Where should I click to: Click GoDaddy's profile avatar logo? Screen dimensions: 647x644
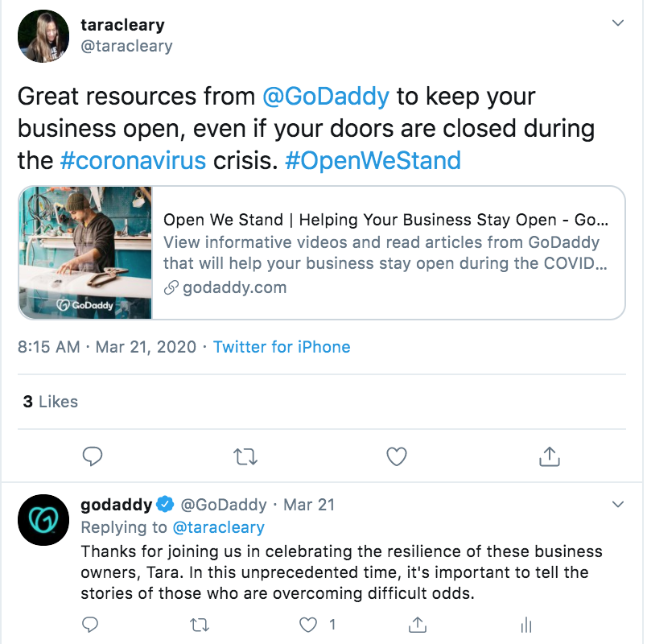pyautogui.click(x=43, y=520)
